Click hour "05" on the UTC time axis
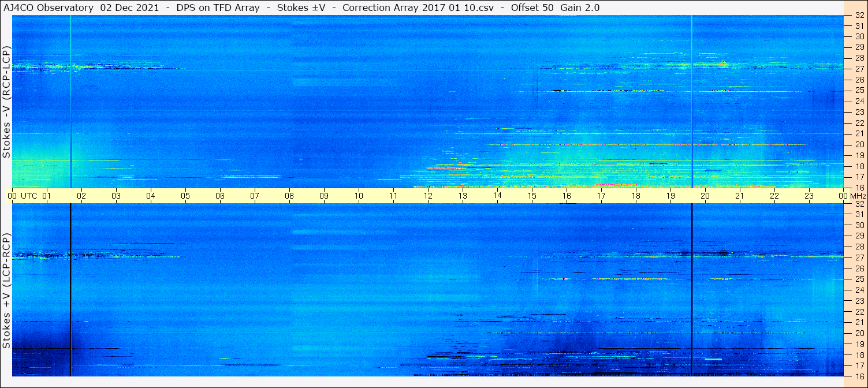868x388 pixels. click(185, 196)
